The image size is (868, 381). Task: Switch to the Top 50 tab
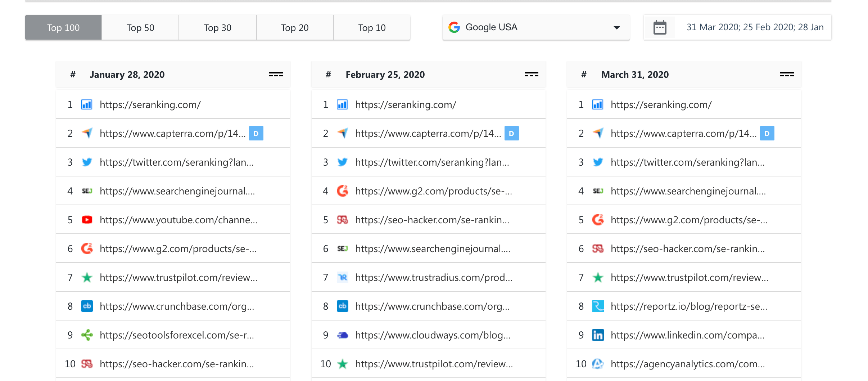(140, 28)
